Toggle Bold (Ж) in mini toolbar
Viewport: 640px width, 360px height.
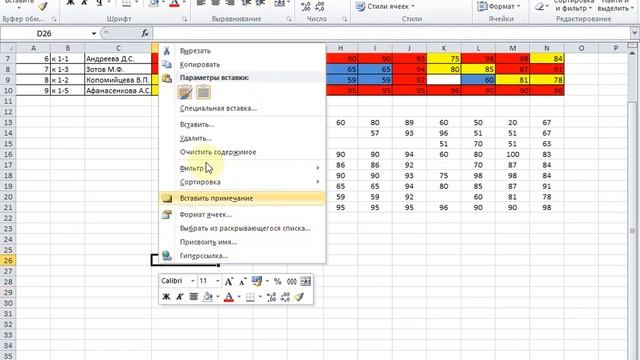coord(166,297)
